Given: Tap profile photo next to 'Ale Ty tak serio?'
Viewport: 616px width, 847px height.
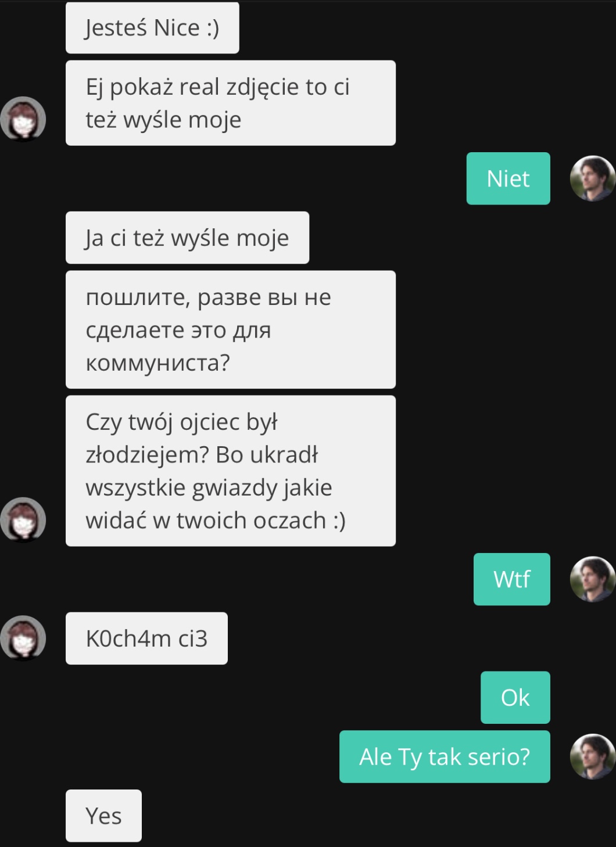Looking at the screenshot, I should [592, 756].
